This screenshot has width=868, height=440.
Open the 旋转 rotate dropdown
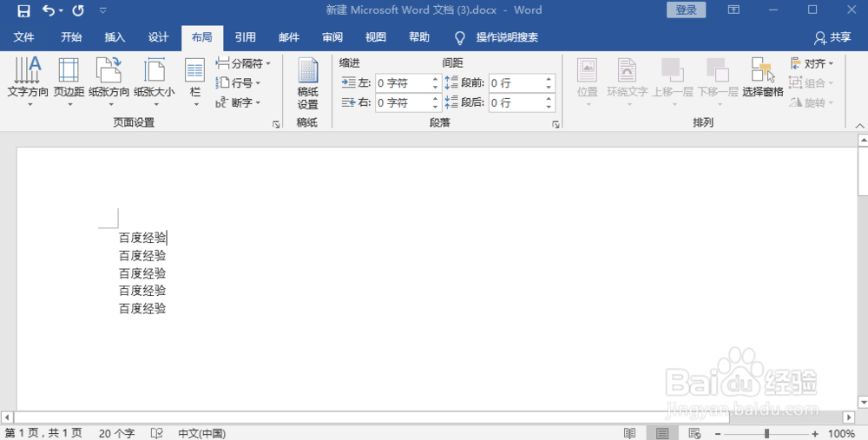[812, 102]
